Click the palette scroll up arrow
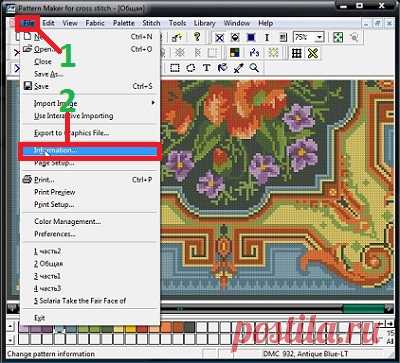This screenshot has height=363, width=400. [10, 326]
